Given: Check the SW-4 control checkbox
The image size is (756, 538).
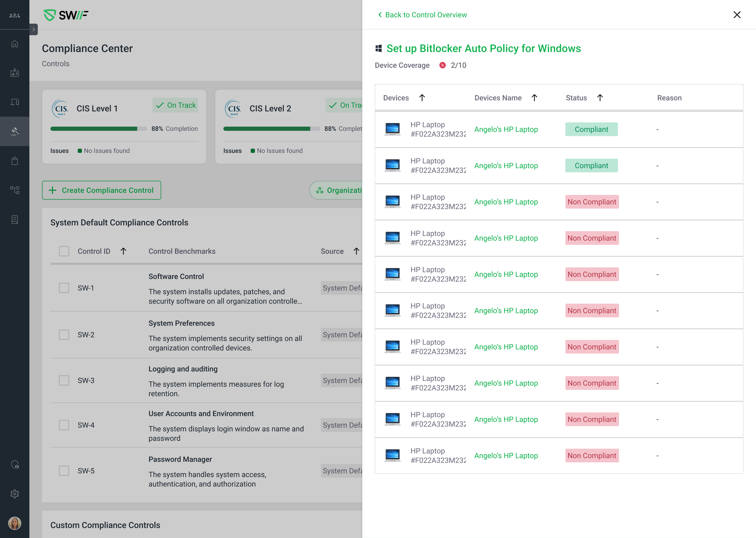Looking at the screenshot, I should click(64, 425).
